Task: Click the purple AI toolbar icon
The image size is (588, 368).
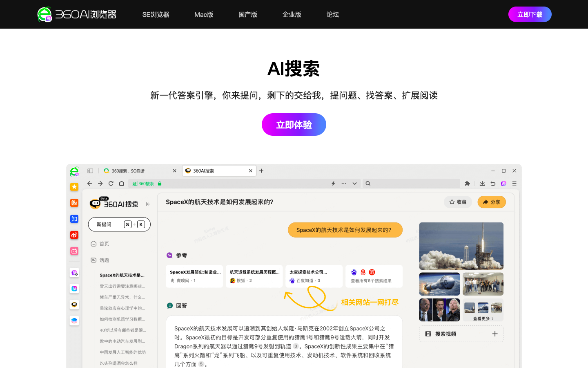Action: coord(503,184)
